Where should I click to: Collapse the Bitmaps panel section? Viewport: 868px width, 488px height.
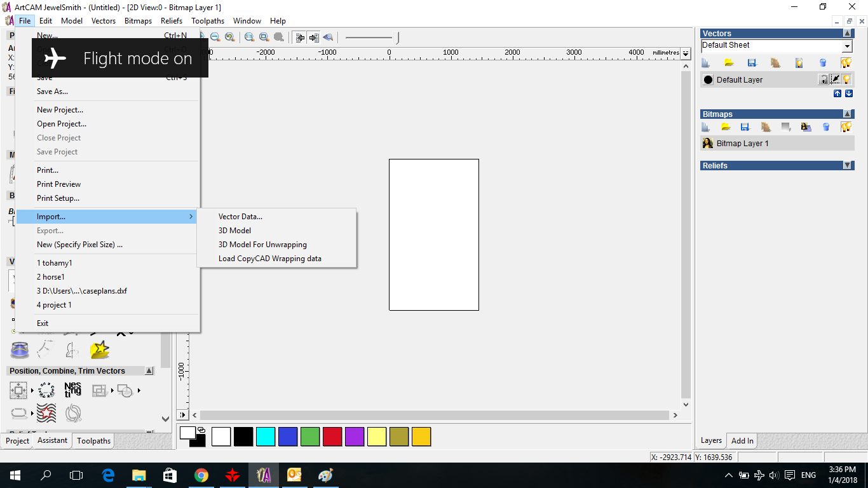[848, 114]
